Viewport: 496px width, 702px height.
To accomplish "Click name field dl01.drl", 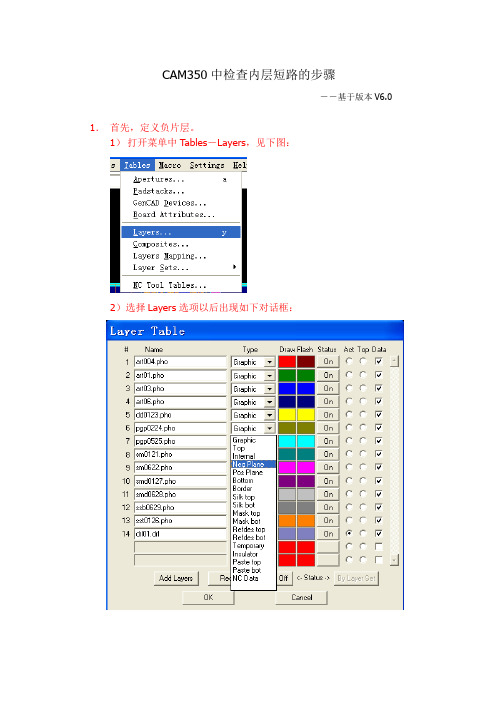I will [x=180, y=534].
